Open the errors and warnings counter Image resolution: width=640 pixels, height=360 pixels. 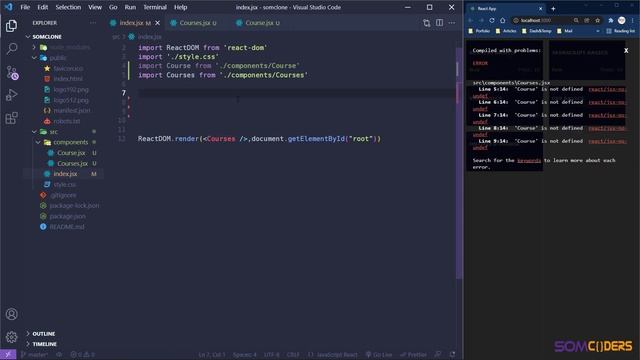[x=82, y=355]
